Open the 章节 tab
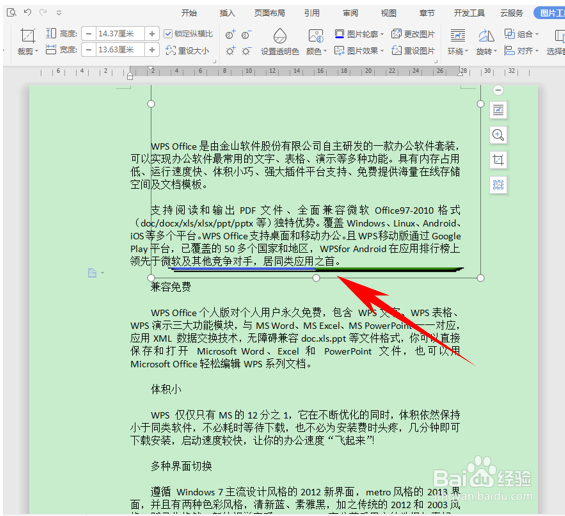The height and width of the screenshot is (516, 565). (x=427, y=13)
